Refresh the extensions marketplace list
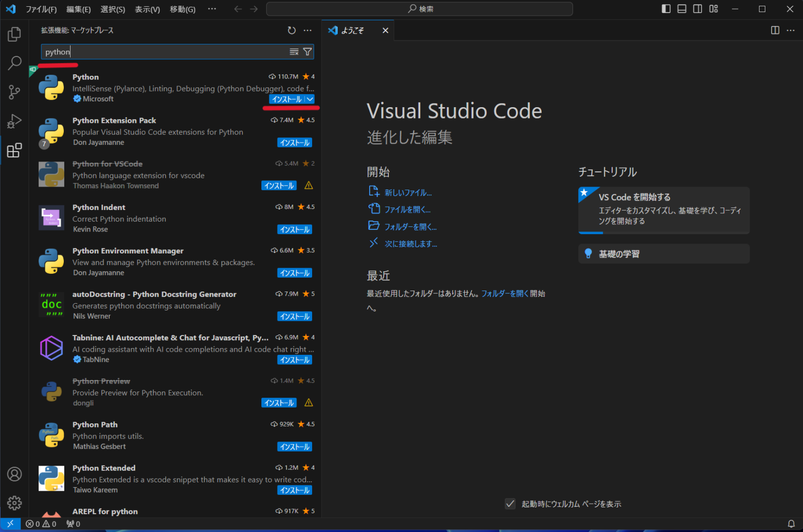This screenshot has height=532, width=803. point(292,30)
